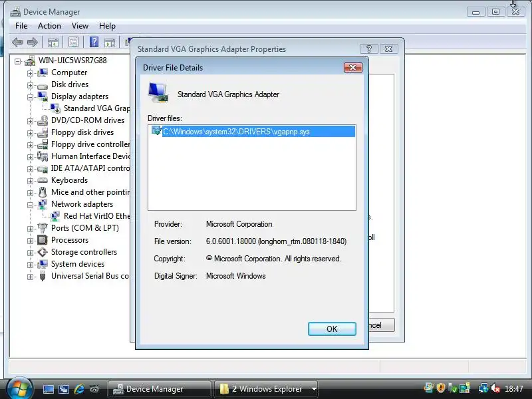Expand the Keyboards node
The image size is (532, 399).
pos(30,181)
